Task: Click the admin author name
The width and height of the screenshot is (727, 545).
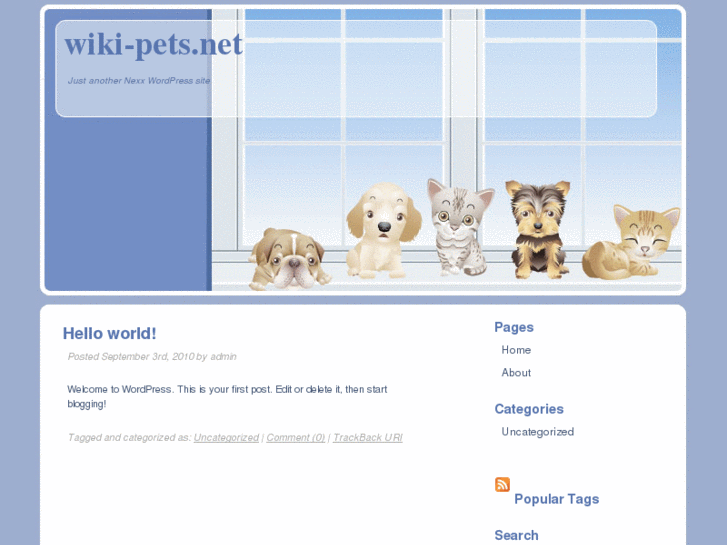Action: [x=223, y=357]
